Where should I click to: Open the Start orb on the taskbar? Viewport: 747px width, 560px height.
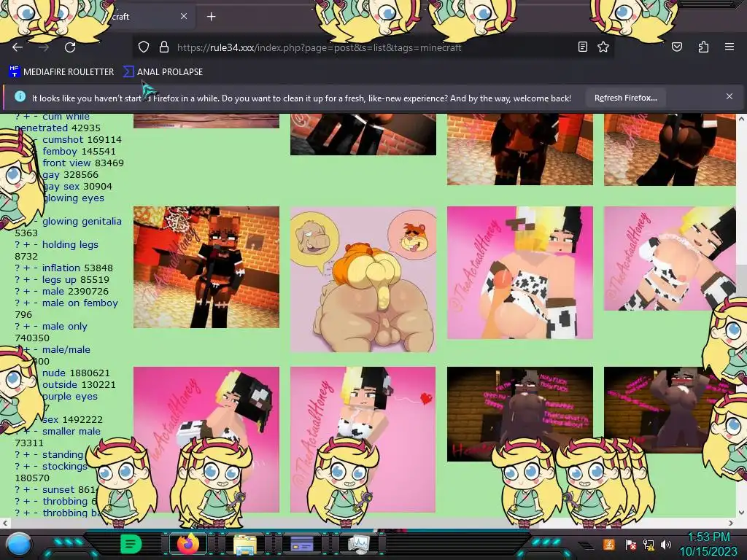pyautogui.click(x=20, y=545)
